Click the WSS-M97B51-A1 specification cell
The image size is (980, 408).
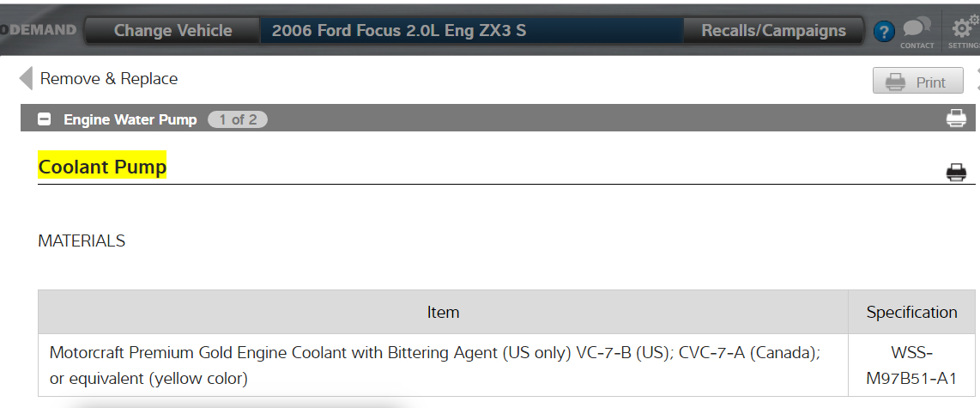(911, 365)
